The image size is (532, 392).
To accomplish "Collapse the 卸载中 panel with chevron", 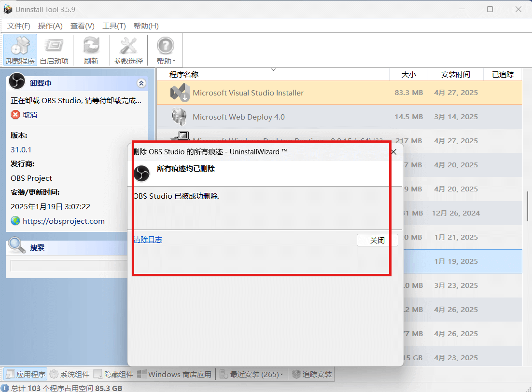I will point(141,83).
